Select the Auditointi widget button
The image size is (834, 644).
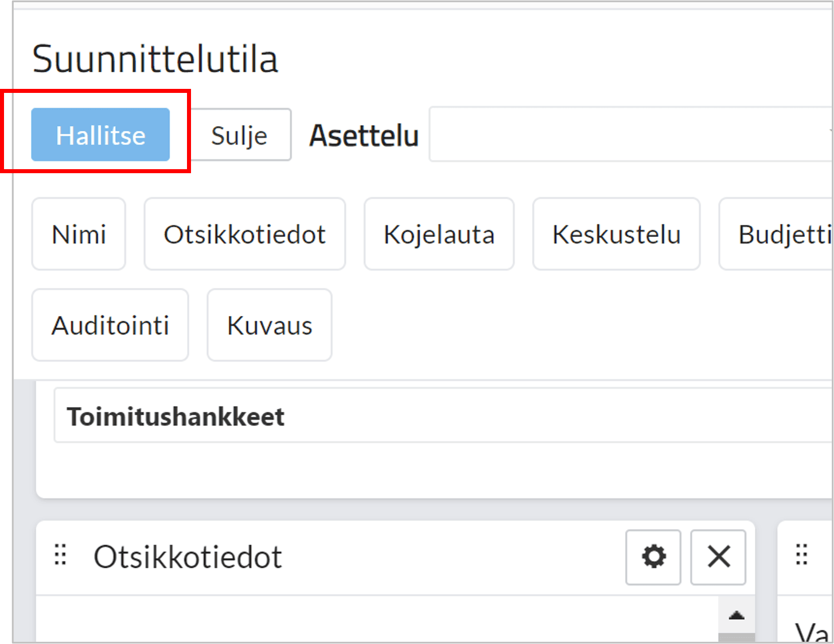point(110,325)
